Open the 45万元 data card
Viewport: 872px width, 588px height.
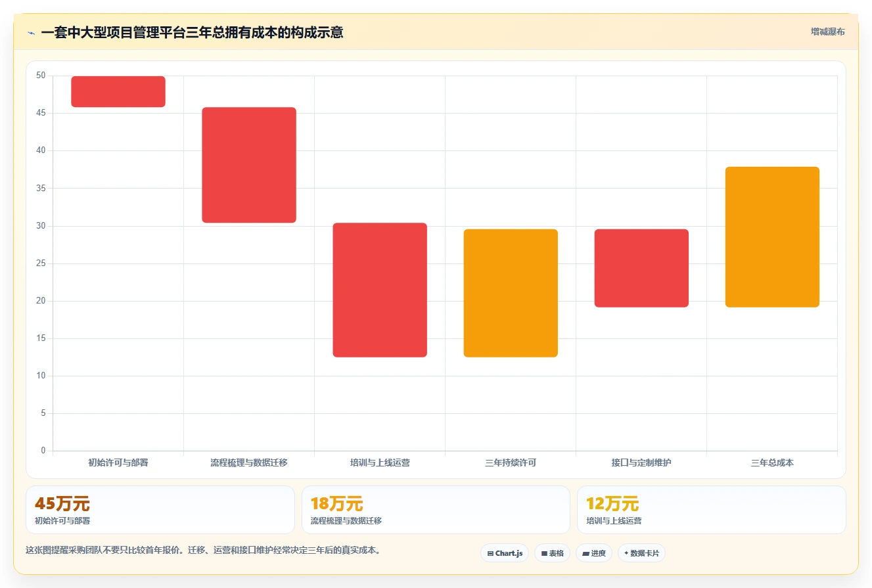[x=160, y=510]
